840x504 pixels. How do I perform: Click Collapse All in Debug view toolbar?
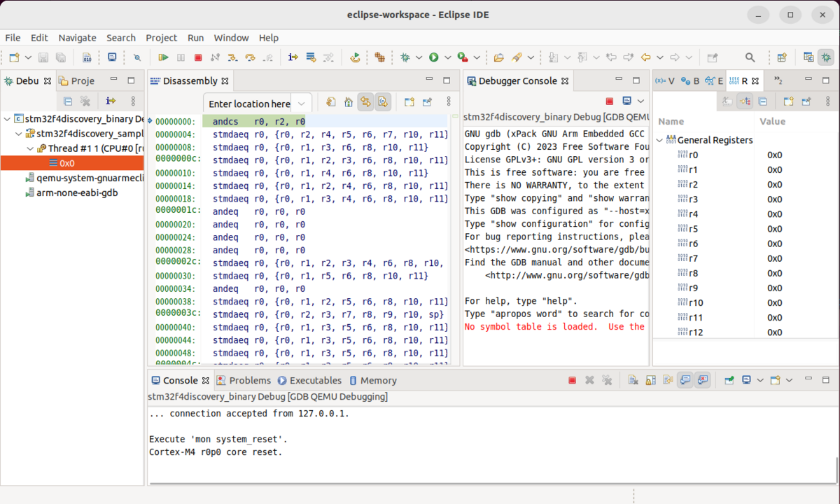[68, 101]
